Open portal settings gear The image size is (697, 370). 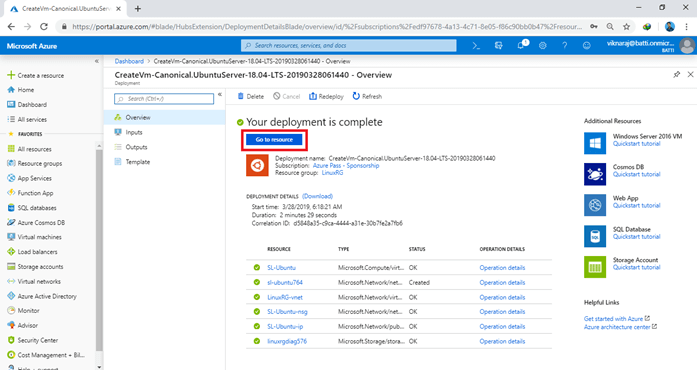(x=542, y=45)
